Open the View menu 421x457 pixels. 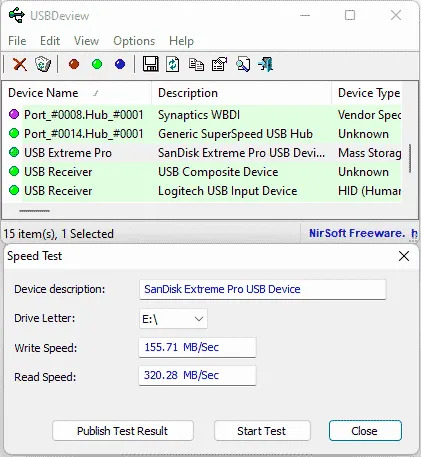(x=86, y=41)
